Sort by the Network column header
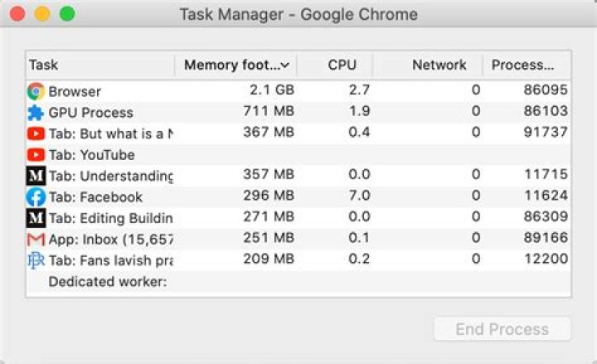 coord(428,66)
